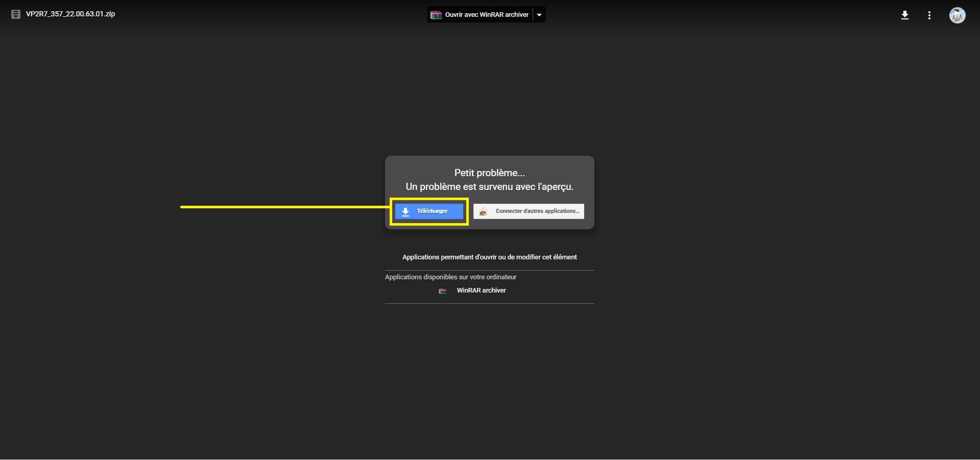Expand the 'Ouvrir avec' dropdown arrow
This screenshot has width=980, height=460.
(539, 15)
